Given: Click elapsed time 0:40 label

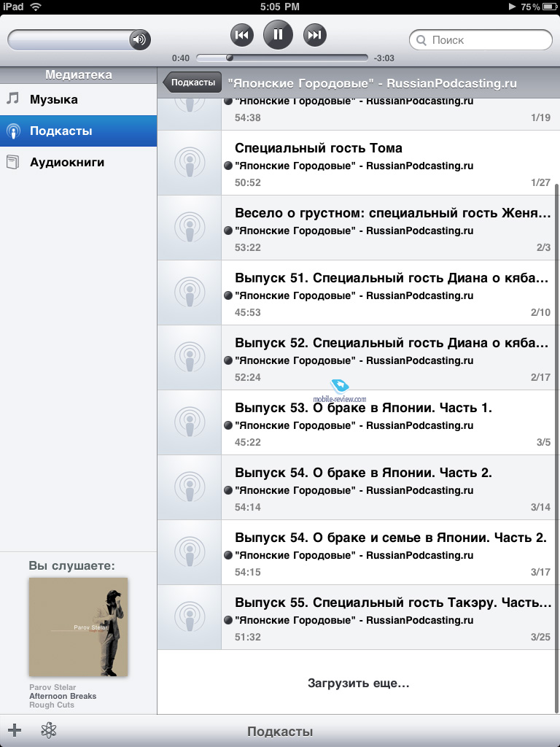Looking at the screenshot, I should 181,58.
